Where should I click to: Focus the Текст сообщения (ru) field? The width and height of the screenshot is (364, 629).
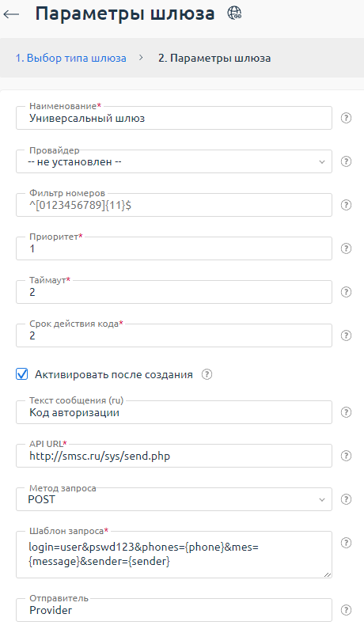click(x=174, y=412)
